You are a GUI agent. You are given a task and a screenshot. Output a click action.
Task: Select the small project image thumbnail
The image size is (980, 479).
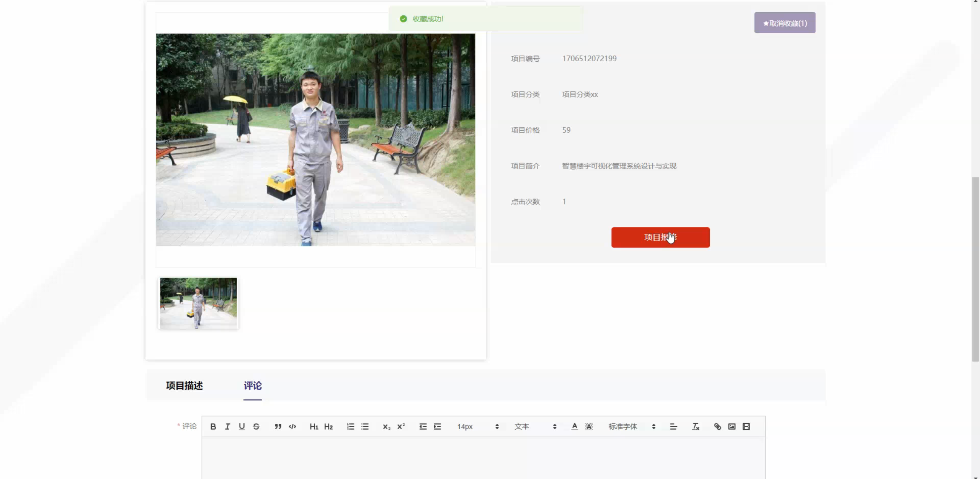click(198, 303)
